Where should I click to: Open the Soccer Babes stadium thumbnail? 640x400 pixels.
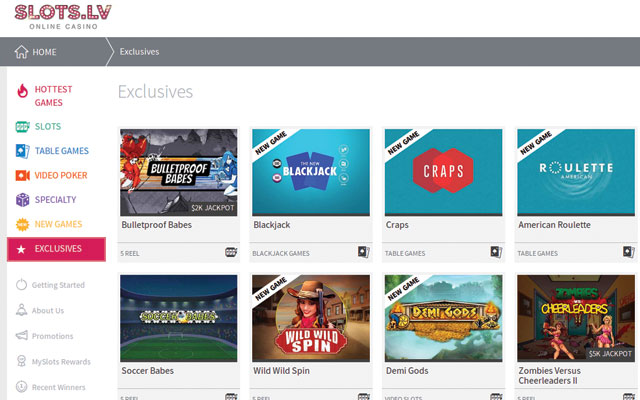coord(178,318)
